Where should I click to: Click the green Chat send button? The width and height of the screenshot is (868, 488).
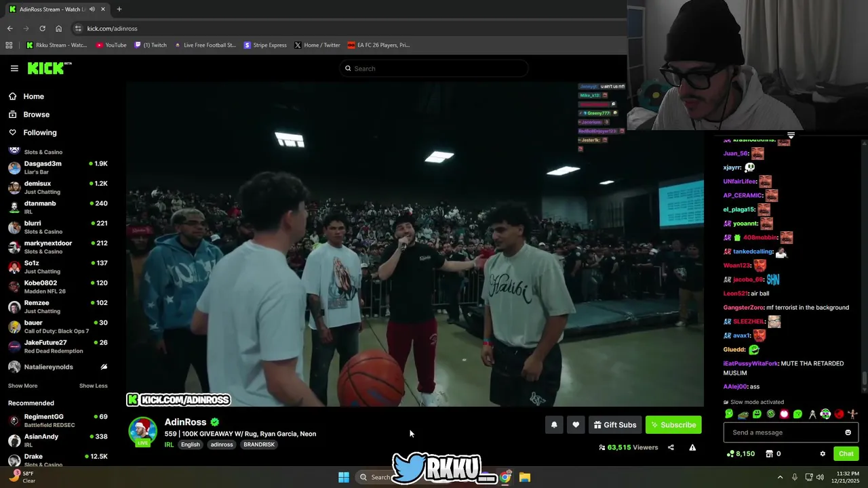pos(846,454)
